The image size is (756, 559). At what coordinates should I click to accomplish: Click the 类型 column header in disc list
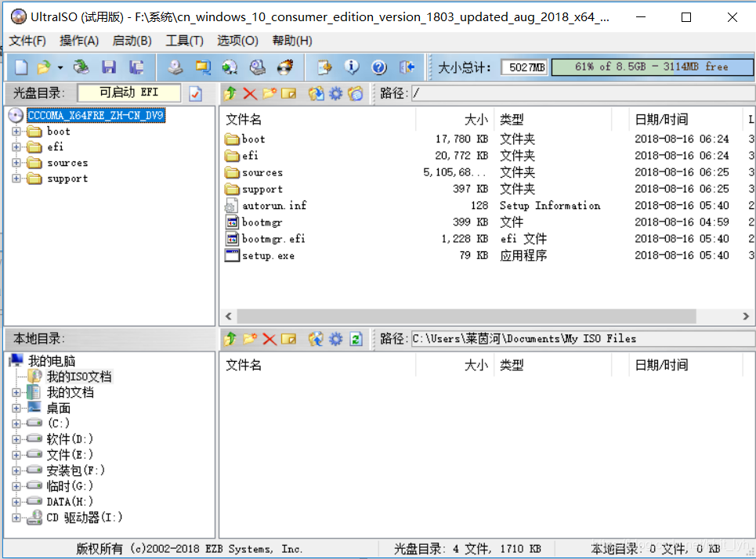tap(553, 120)
